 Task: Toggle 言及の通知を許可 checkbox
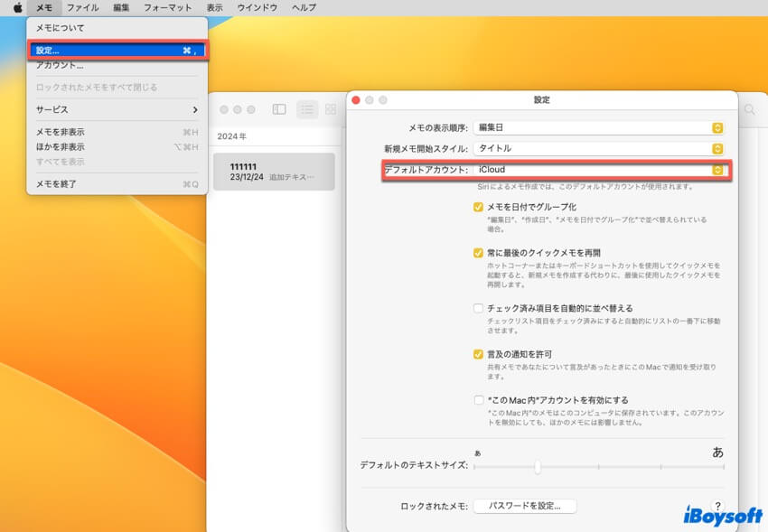point(478,354)
